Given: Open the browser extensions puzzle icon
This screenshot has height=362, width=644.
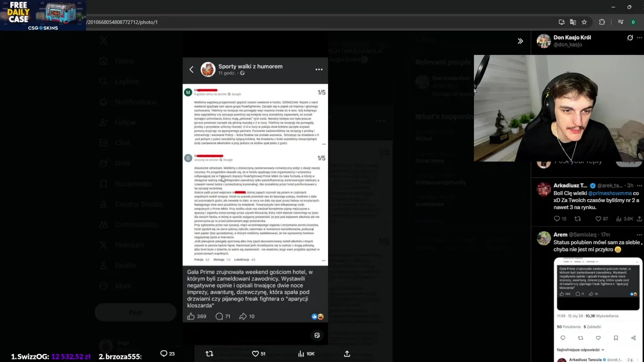Looking at the screenshot, I should (x=602, y=22).
